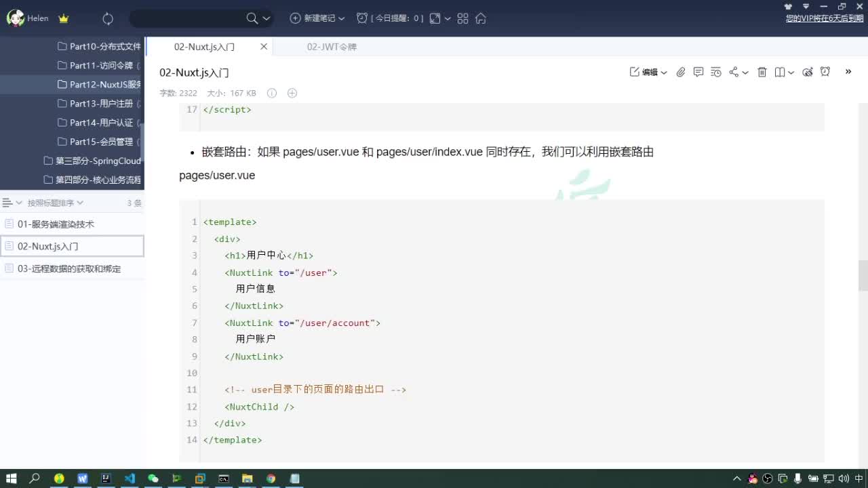868x488 pixels.
Task: Open the note history versions icon
Action: pos(716,72)
